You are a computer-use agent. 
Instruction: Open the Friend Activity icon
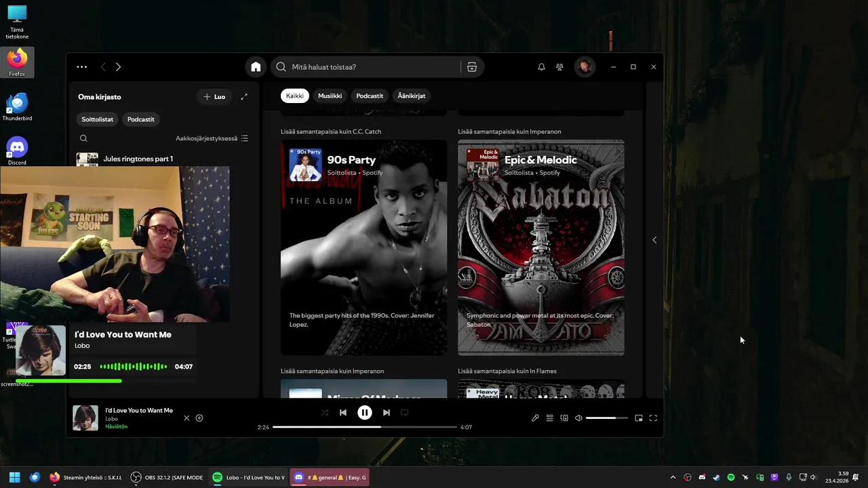point(559,67)
